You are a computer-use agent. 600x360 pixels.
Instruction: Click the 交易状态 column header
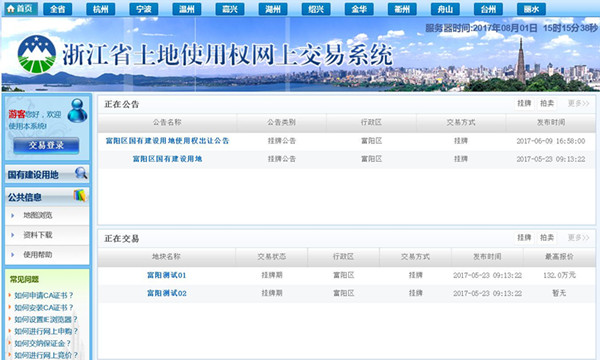click(x=272, y=257)
